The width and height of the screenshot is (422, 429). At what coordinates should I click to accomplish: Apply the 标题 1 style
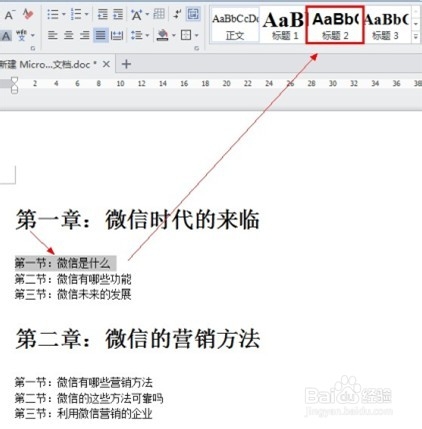[x=283, y=26]
